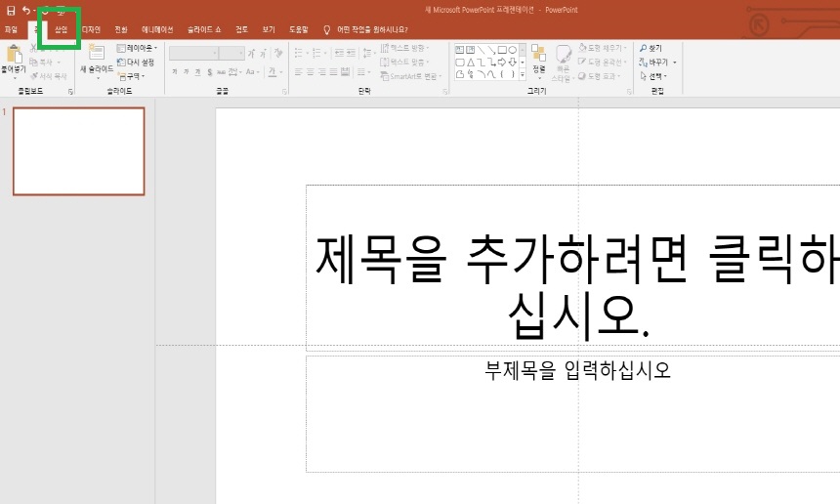
Task: Toggle center text alignment
Action: click(311, 71)
